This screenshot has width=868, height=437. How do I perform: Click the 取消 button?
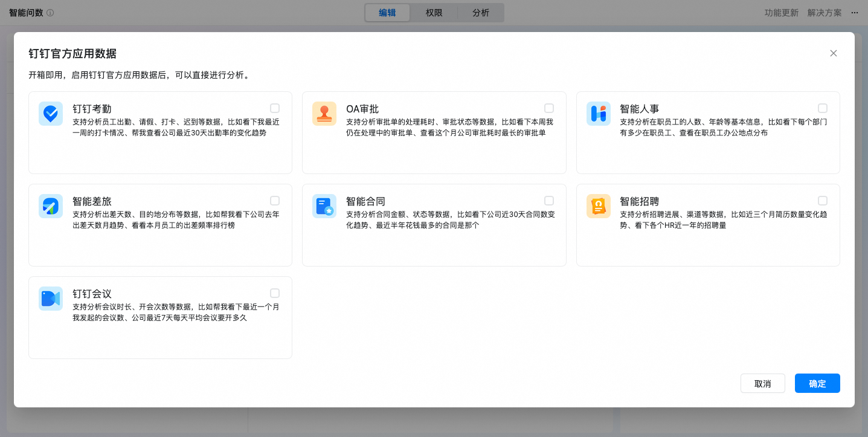(x=763, y=383)
